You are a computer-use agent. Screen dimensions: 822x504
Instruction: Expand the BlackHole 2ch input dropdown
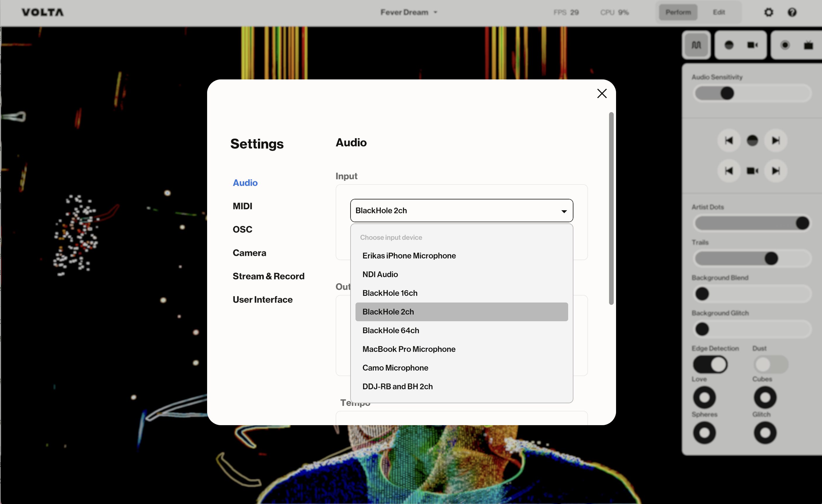point(461,211)
